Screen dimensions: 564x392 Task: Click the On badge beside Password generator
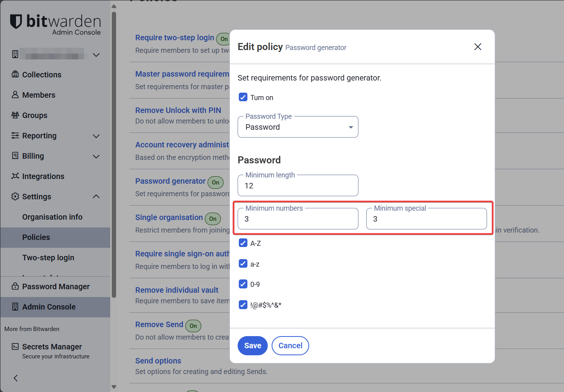[215, 183]
